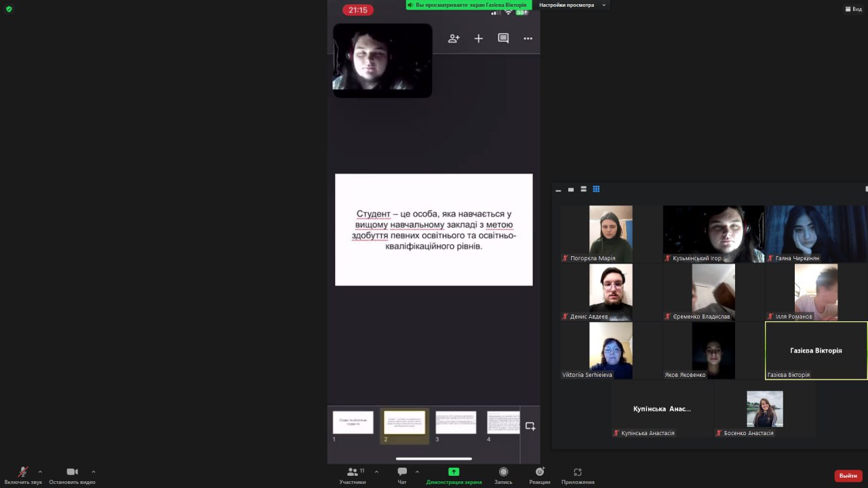The width and height of the screenshot is (868, 488).
Task: Open the Участники participants panel
Action: (x=353, y=472)
